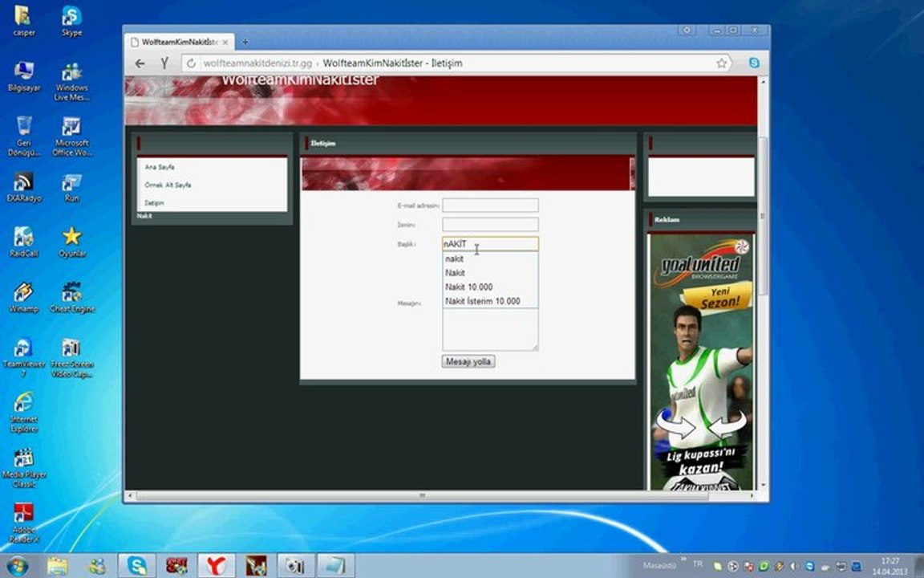Open Bilgisayar desktop icon
The width and height of the screenshot is (924, 578).
point(23,76)
